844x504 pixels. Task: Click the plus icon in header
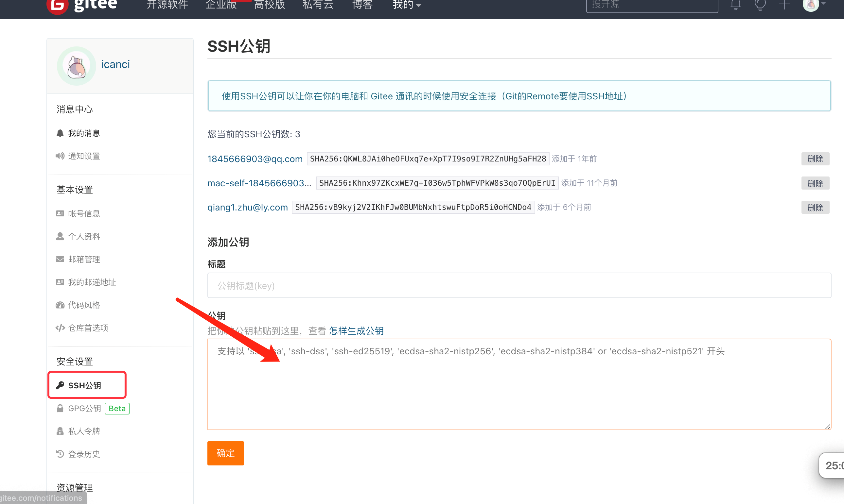click(784, 5)
